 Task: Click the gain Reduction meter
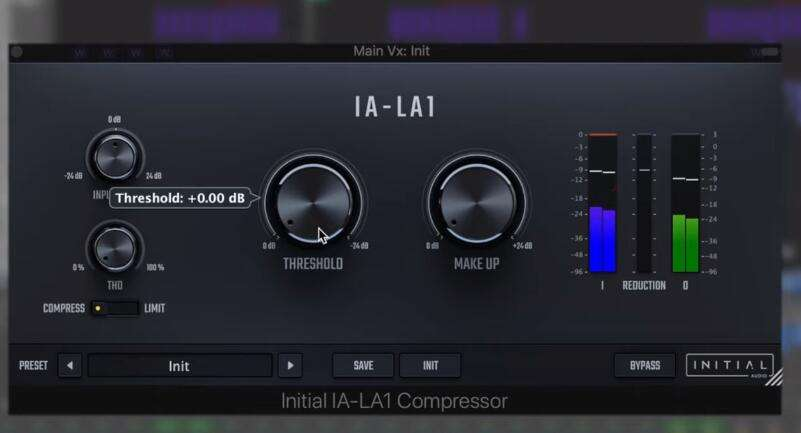644,203
